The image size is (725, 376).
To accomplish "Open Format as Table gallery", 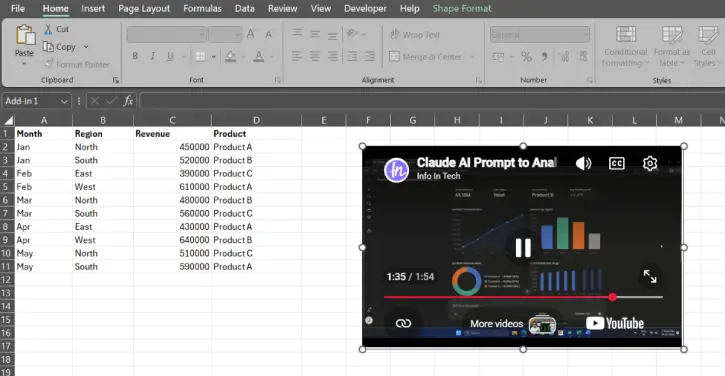I will click(x=671, y=46).
